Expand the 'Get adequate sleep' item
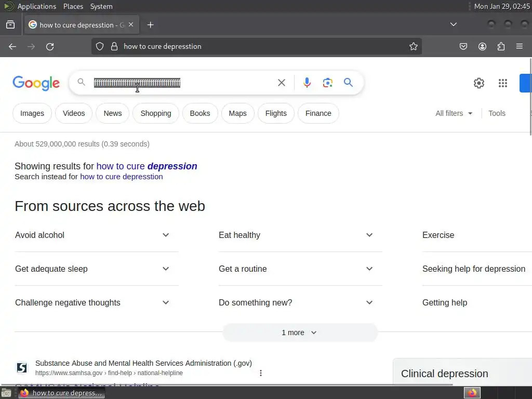This screenshot has height=399, width=532. click(97, 269)
